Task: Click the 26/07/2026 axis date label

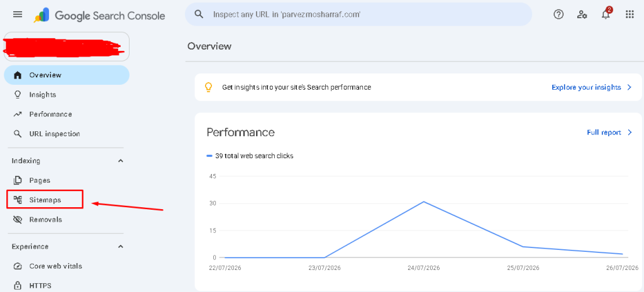Action: coord(622,268)
